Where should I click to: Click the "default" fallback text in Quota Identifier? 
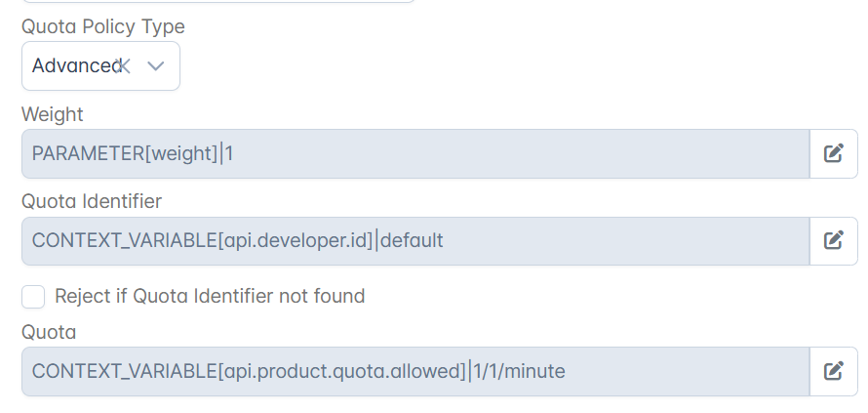412,240
